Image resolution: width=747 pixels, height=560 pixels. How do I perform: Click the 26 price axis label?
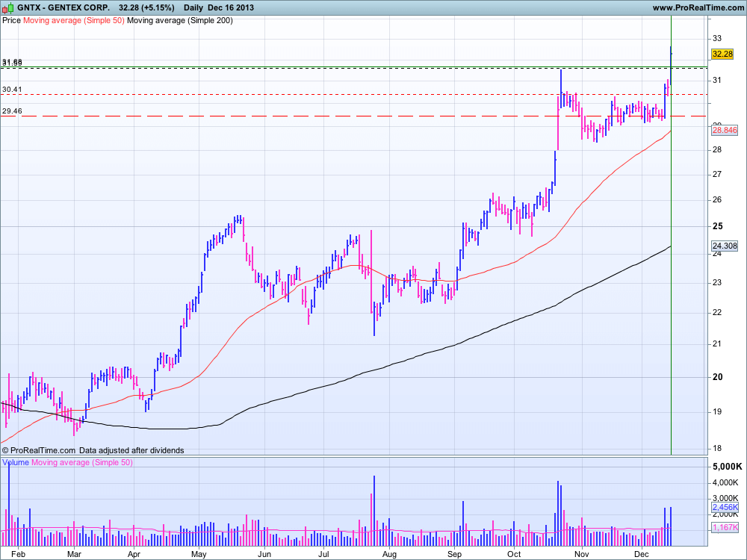tap(717, 199)
